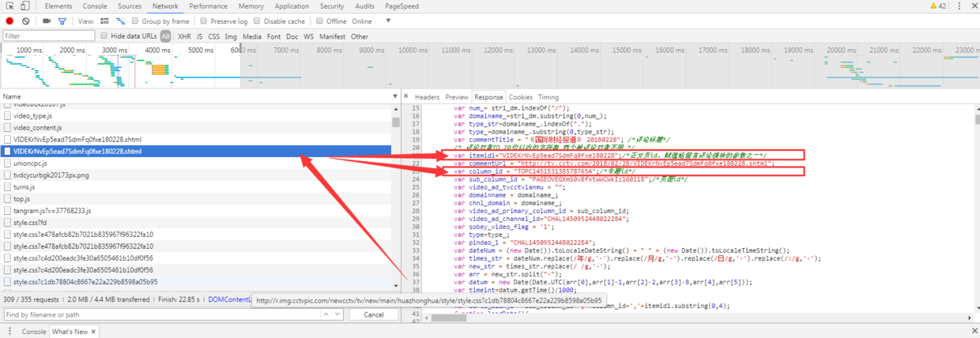Click the request list vertical scrollbar

[x=396, y=122]
